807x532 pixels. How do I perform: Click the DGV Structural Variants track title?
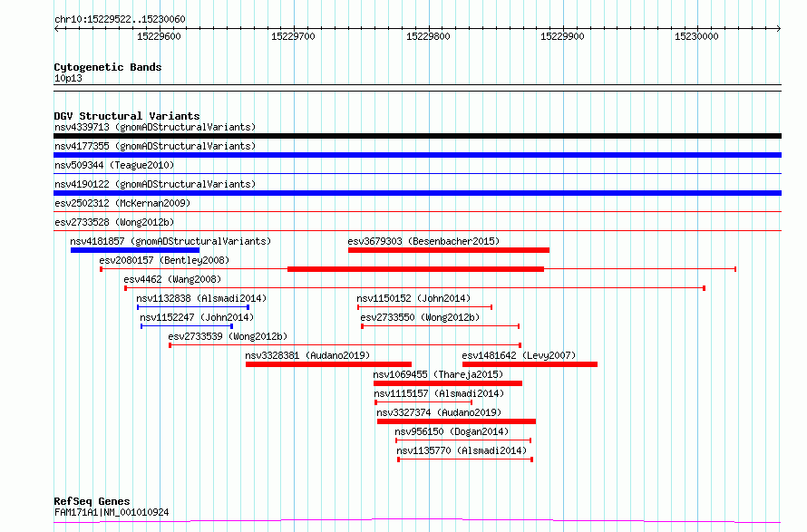[x=127, y=116]
